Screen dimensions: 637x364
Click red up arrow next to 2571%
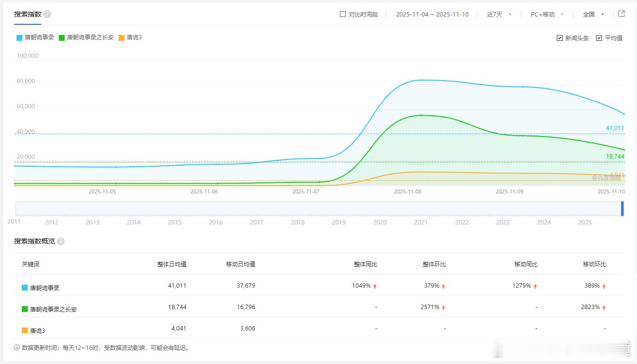(443, 308)
